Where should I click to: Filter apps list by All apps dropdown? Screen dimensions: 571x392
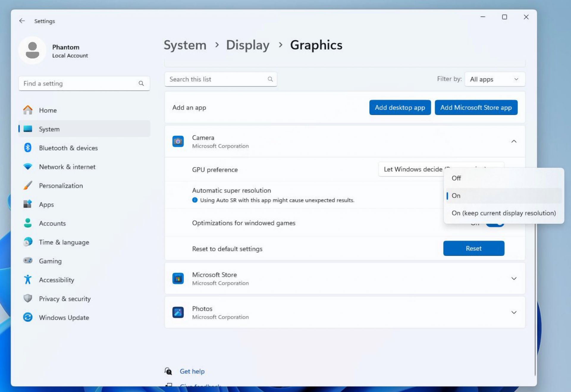coord(494,79)
